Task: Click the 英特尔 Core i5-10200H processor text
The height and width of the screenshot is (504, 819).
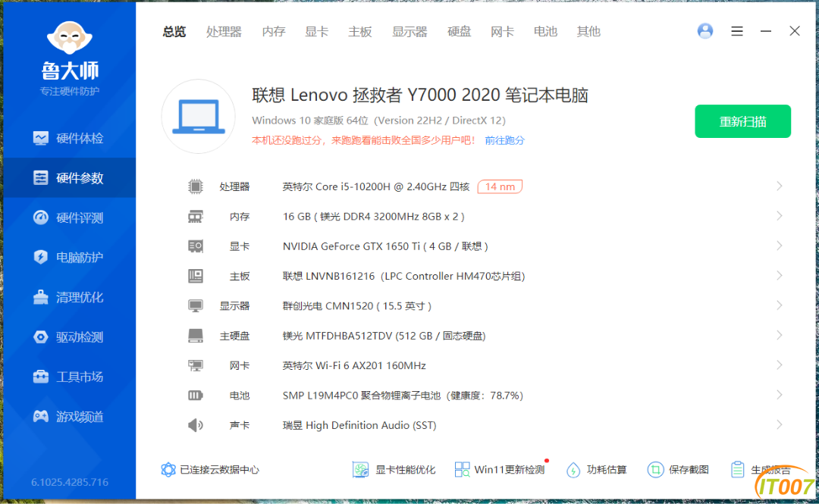Action: point(376,186)
